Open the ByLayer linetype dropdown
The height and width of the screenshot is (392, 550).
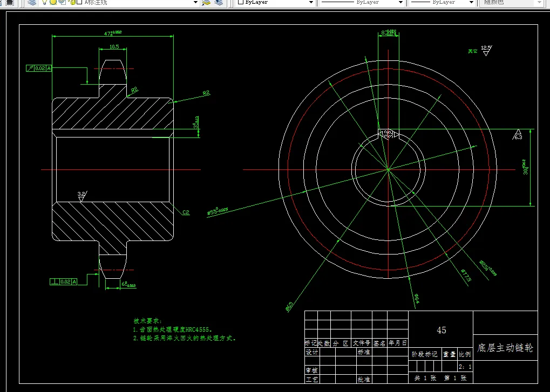pyautogui.click(x=400, y=3)
